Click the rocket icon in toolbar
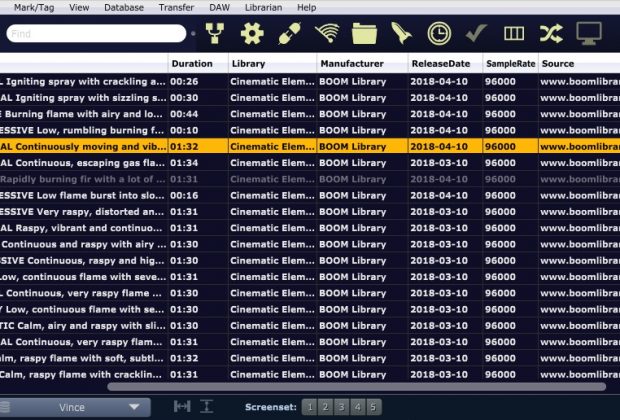The width and height of the screenshot is (620, 420). coord(401,34)
